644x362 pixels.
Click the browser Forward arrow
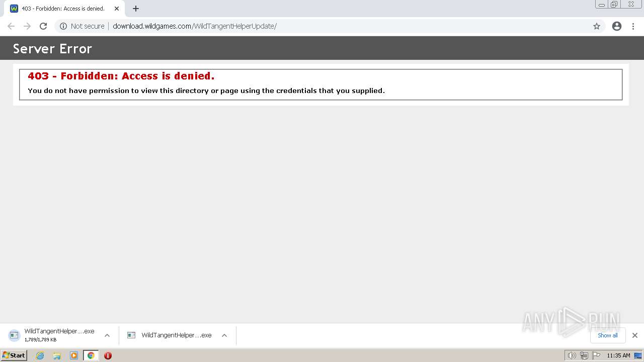[27, 26]
